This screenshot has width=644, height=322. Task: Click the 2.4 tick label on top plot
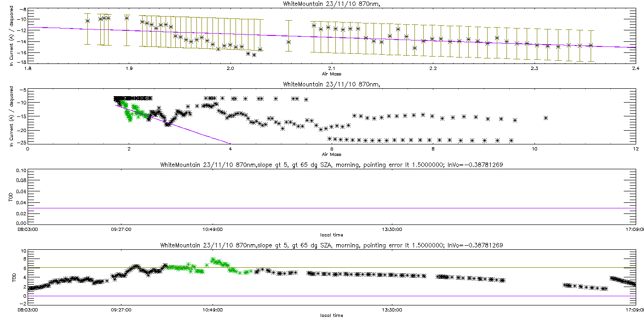point(635,69)
